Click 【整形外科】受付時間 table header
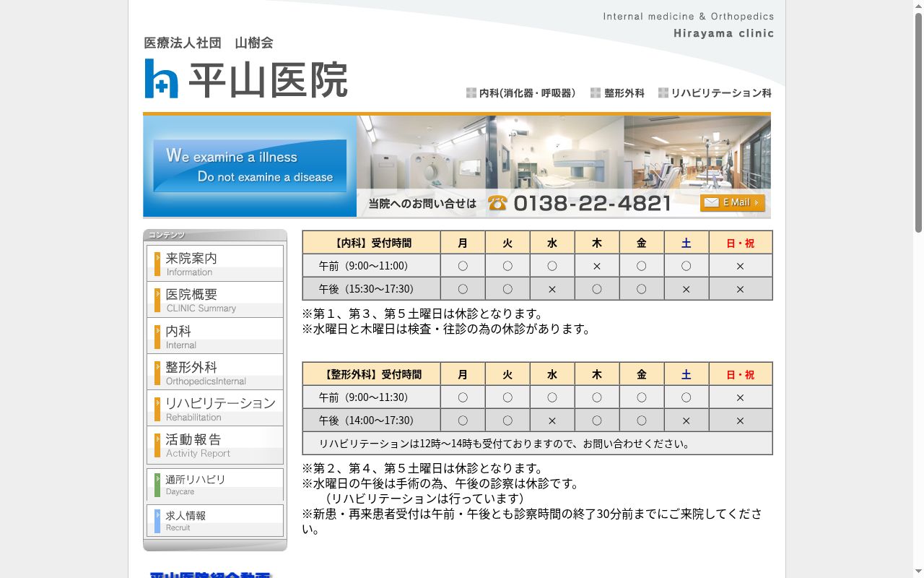 (x=372, y=374)
